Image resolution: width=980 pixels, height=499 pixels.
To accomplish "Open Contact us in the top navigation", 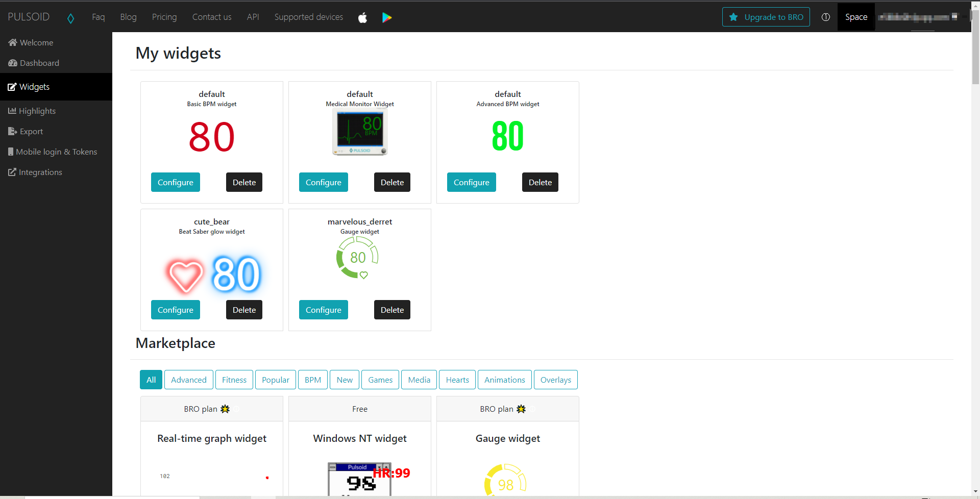I will [212, 17].
